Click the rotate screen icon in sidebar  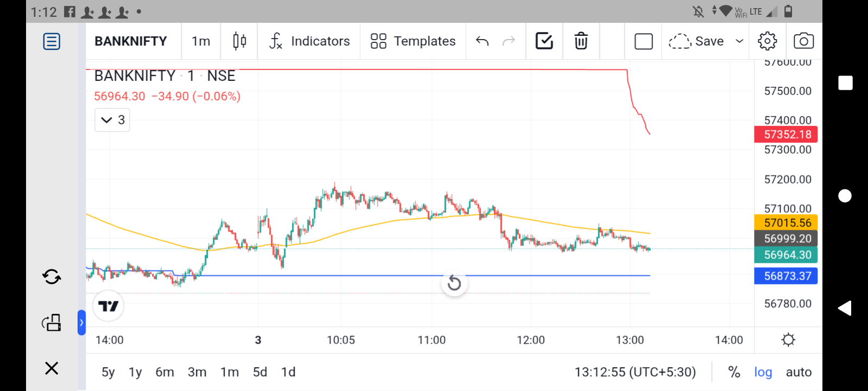[52, 323]
